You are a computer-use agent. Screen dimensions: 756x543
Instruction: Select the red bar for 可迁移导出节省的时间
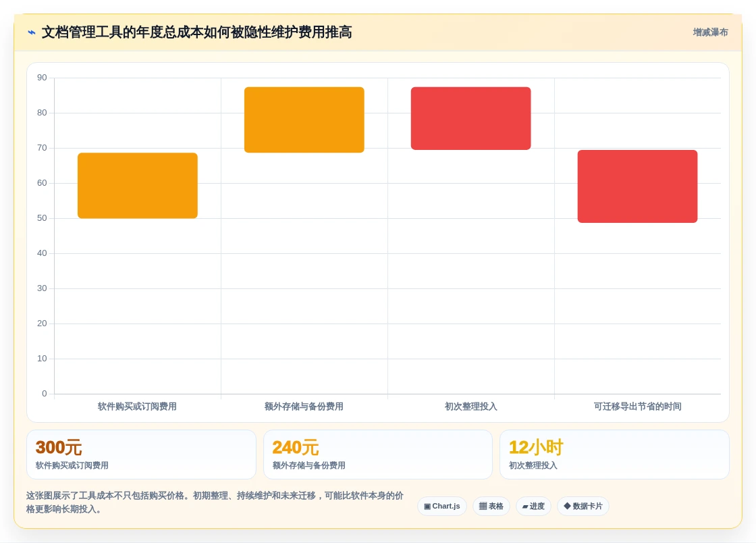click(637, 186)
